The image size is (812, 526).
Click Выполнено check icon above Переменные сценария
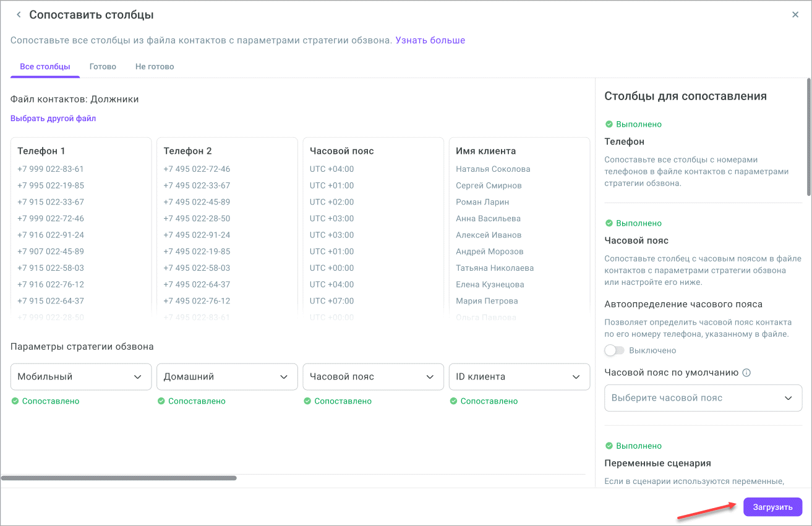pyautogui.click(x=609, y=446)
